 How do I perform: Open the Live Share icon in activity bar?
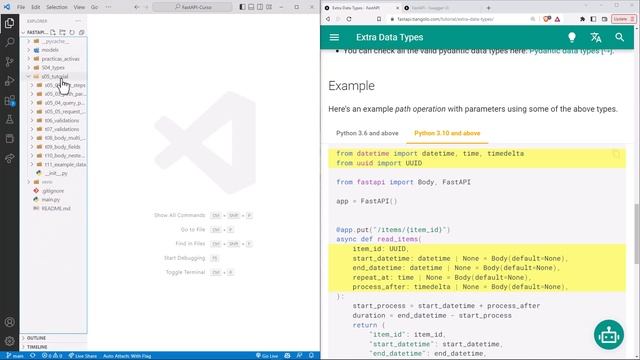[9, 158]
